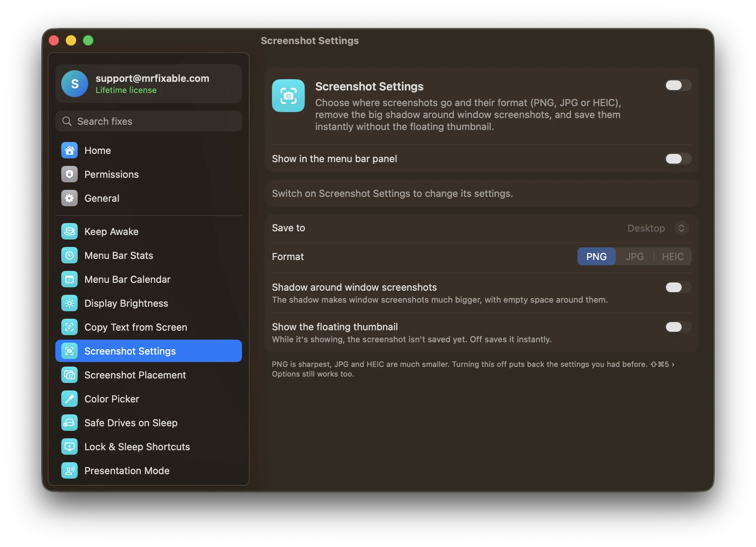Click the General gear icon

pos(69,198)
